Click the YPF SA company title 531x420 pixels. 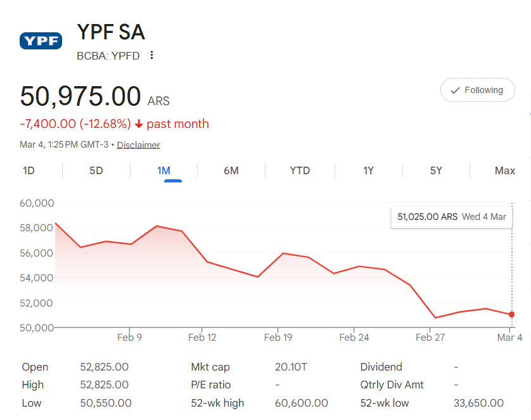click(x=111, y=32)
